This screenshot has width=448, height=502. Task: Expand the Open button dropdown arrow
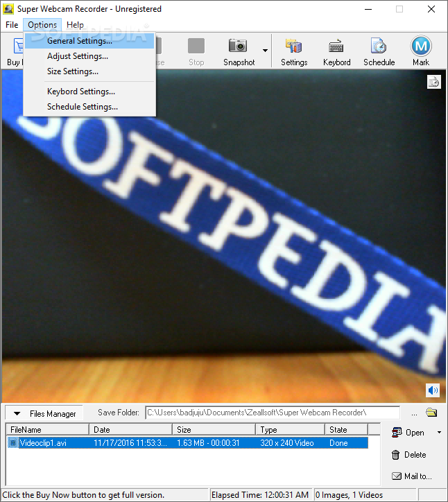pos(439,433)
